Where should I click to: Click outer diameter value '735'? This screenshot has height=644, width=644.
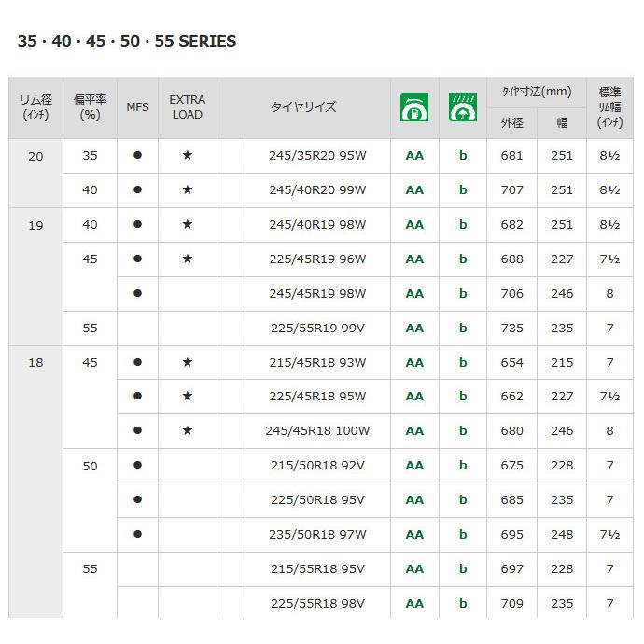511,329
